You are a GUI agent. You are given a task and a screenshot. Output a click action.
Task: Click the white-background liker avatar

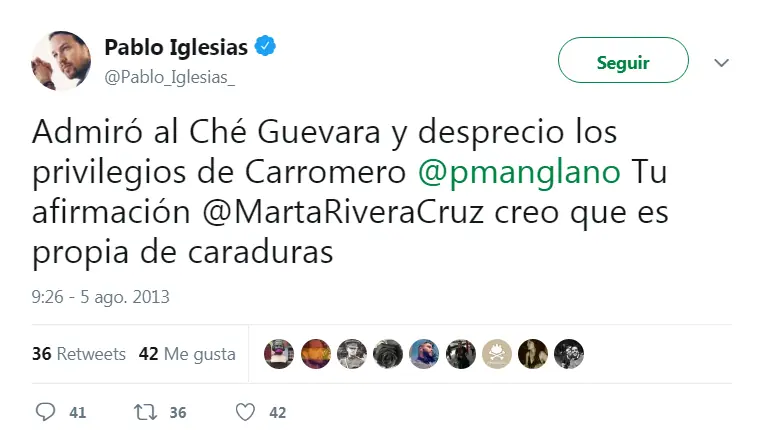[496, 354]
